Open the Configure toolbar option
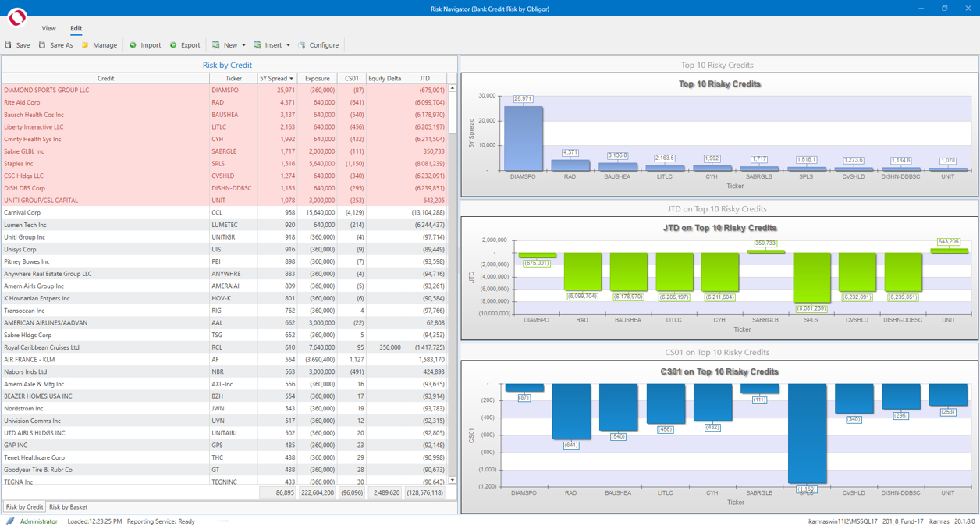This screenshot has width=980, height=526. click(318, 45)
